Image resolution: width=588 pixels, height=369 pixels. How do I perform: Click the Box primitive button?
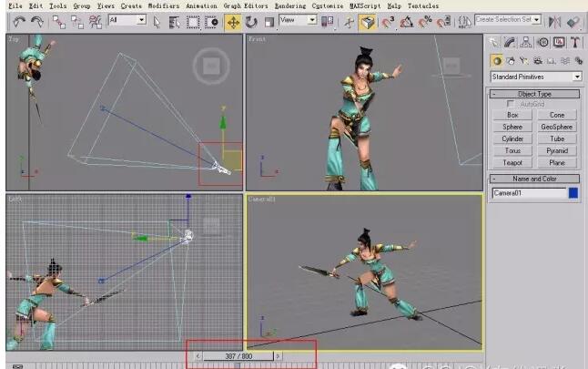[x=512, y=115]
